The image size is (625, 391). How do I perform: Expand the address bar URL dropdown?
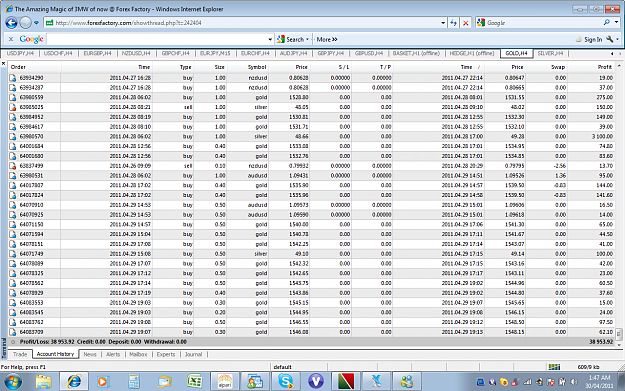(x=443, y=23)
